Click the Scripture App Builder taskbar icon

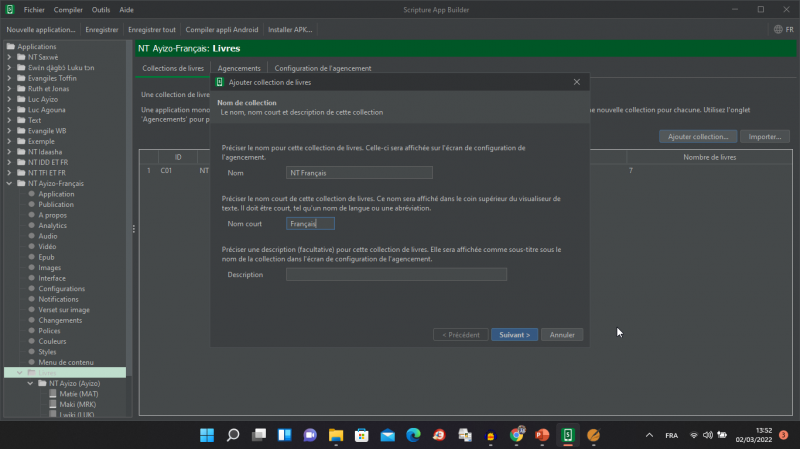(x=568, y=435)
